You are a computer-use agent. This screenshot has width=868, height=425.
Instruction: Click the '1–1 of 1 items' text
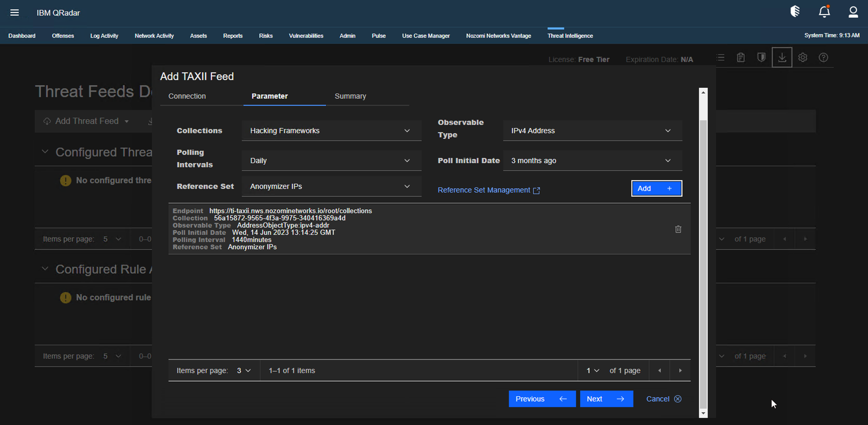[292, 371]
